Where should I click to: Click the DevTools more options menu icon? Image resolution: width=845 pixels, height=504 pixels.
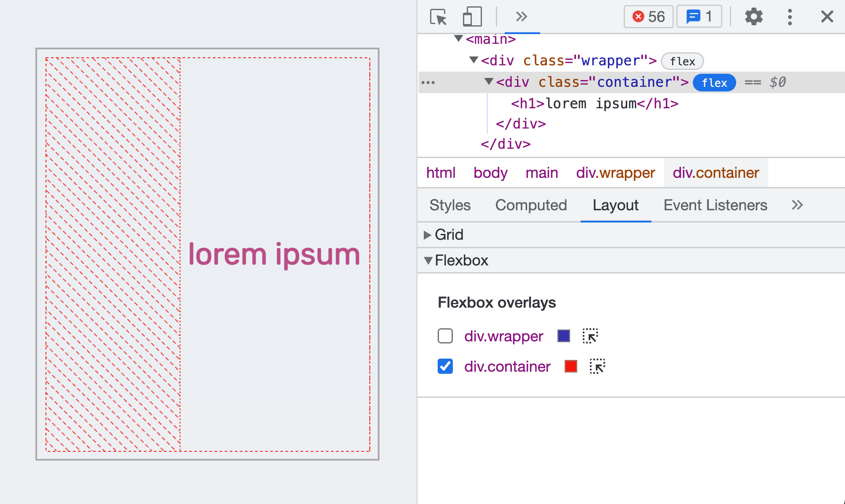click(790, 15)
